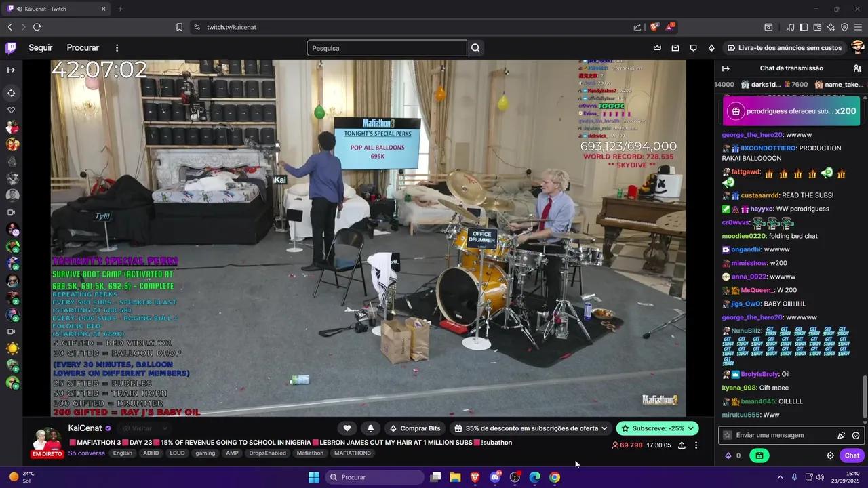Bookmark this page icon
The height and width of the screenshot is (488, 868).
click(x=179, y=27)
